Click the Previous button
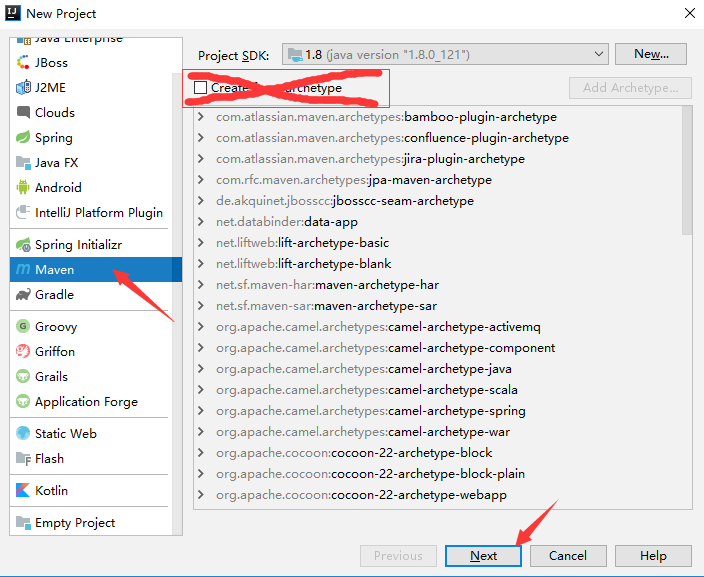This screenshot has width=704, height=577. (x=398, y=556)
